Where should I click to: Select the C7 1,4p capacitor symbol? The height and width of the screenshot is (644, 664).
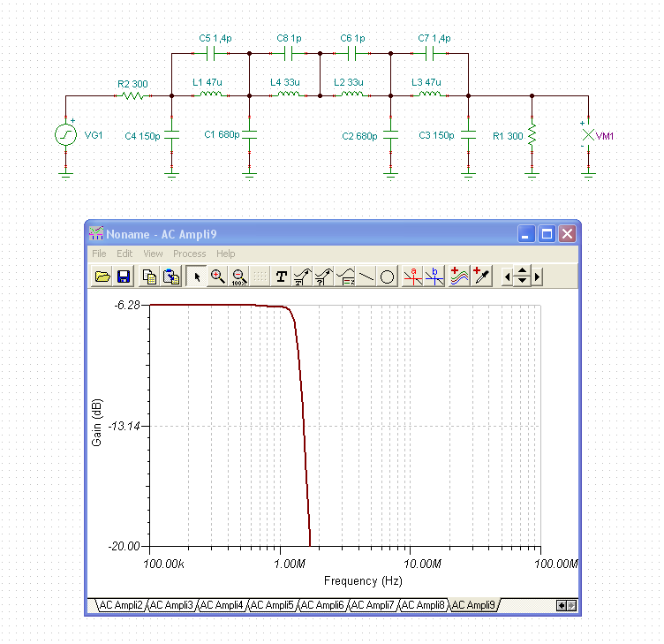[x=429, y=53]
